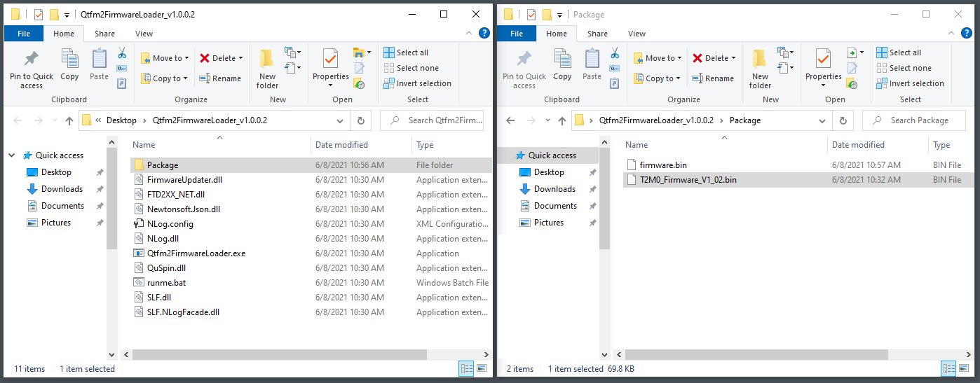Refresh the Package window address bar

tap(845, 120)
